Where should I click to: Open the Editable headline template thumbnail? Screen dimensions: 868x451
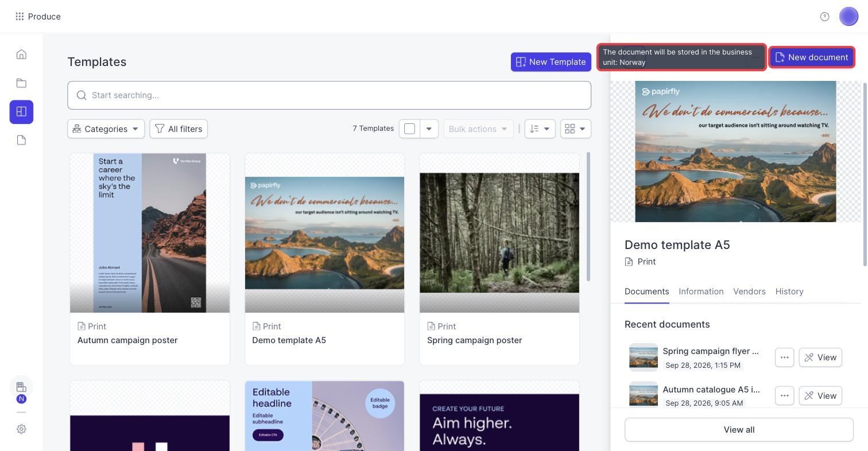pos(324,415)
